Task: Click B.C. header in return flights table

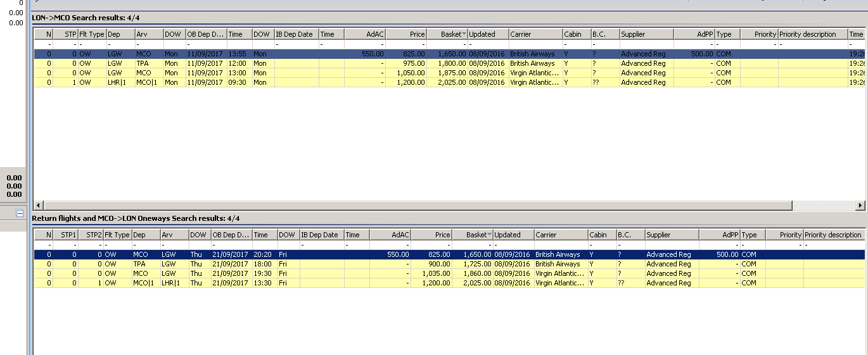Action: click(630, 235)
